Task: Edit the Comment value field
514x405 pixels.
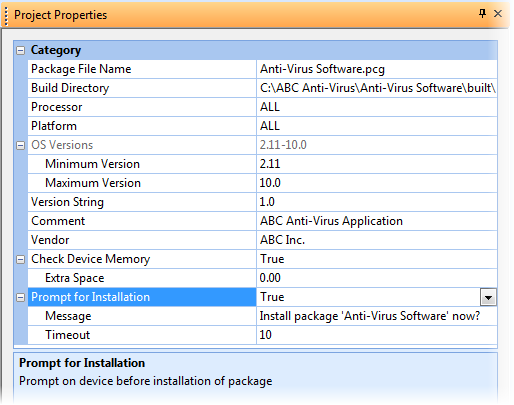Action: coord(377,221)
